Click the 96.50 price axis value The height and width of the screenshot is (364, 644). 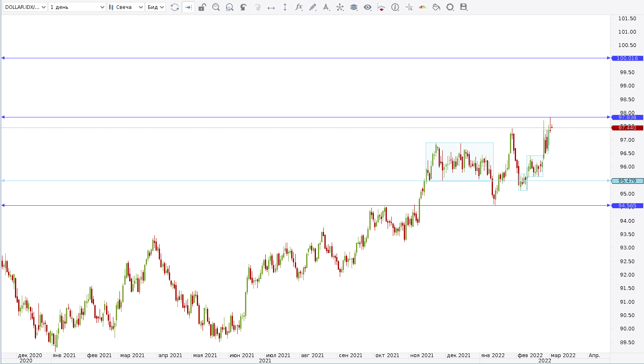(x=627, y=153)
